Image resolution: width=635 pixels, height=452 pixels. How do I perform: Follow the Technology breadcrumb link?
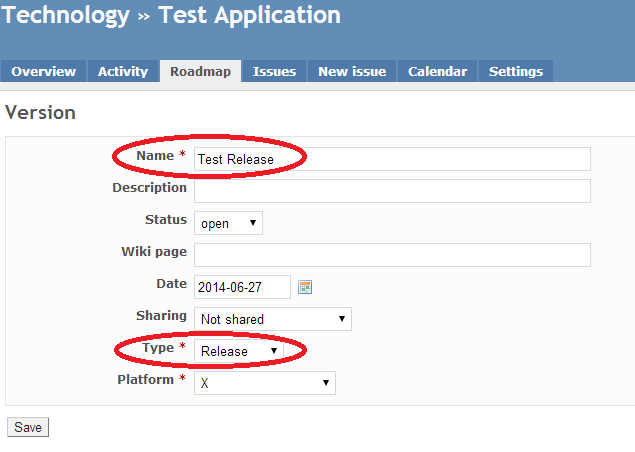coord(66,15)
